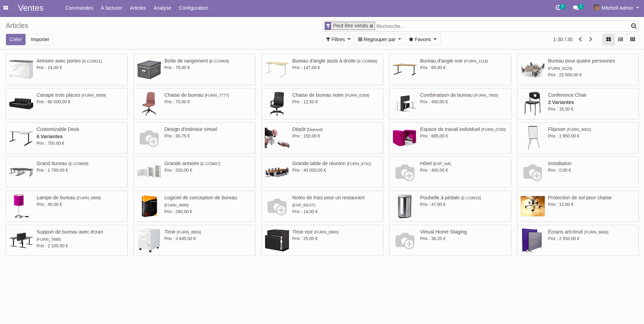Switch to Kanban view

[x=608, y=39]
